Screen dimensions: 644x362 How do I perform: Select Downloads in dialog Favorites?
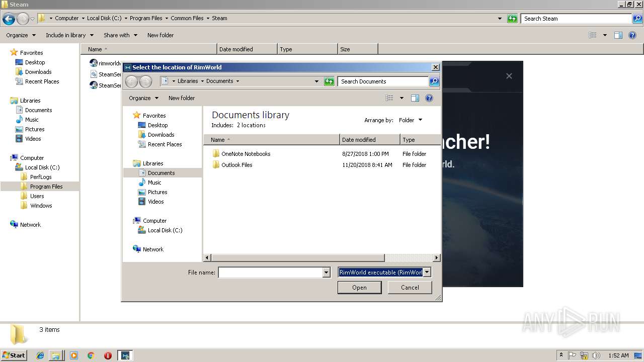pyautogui.click(x=161, y=135)
